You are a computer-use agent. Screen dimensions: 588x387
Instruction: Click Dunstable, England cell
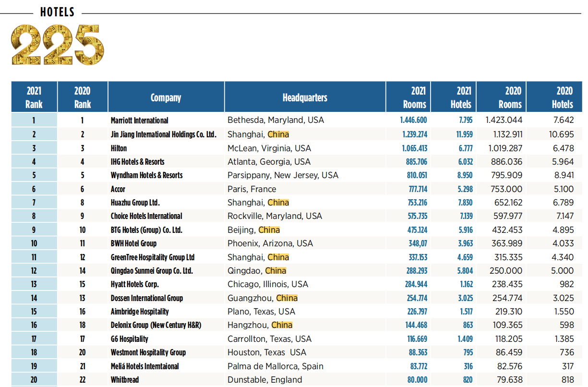(x=265, y=380)
